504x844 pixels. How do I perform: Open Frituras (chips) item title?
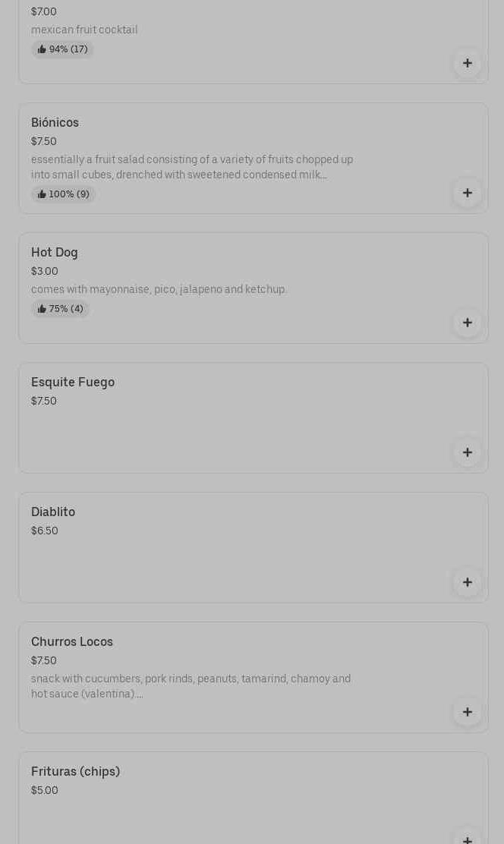[75, 771]
